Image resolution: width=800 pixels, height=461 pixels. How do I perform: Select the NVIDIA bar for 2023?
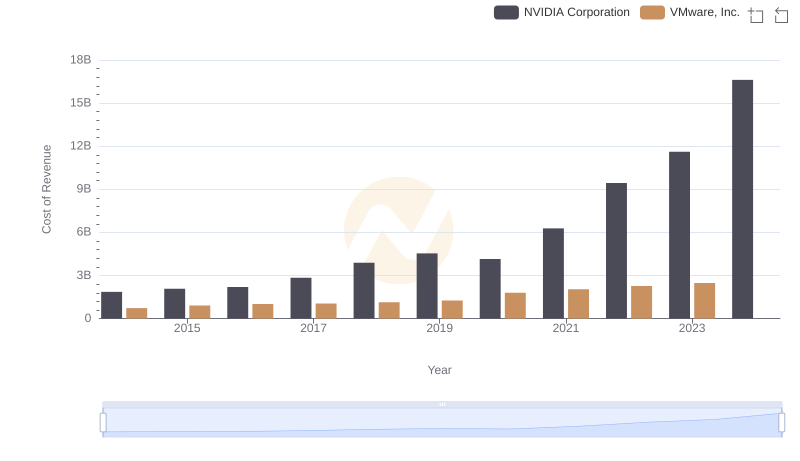click(680, 235)
